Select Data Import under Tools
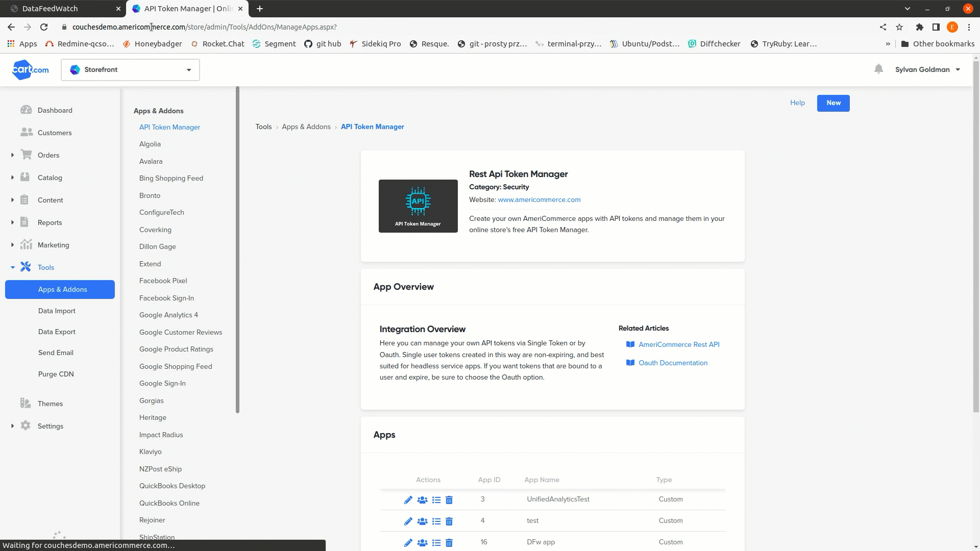This screenshot has height=551, width=980. click(57, 311)
